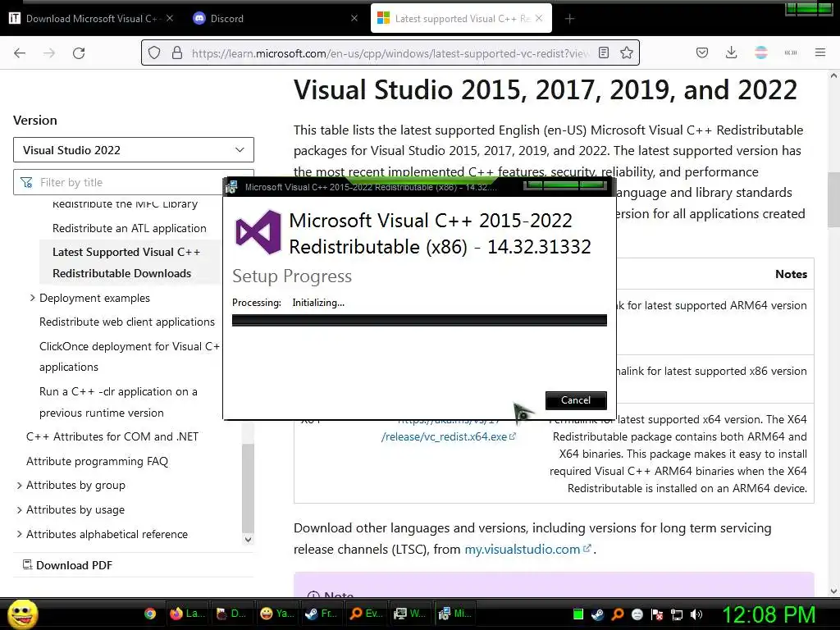The width and height of the screenshot is (840, 630).
Task: Select the Latest supported Visual C++ tab
Action: [461, 18]
